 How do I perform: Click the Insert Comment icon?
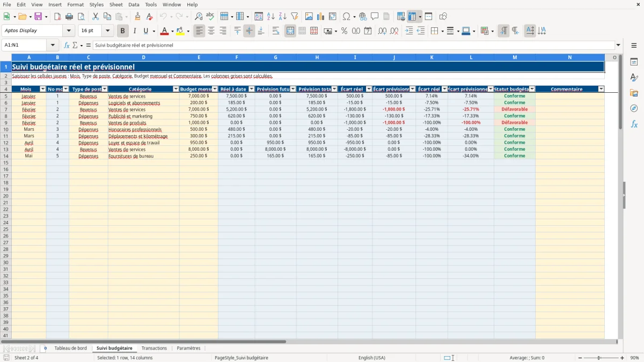(x=375, y=17)
